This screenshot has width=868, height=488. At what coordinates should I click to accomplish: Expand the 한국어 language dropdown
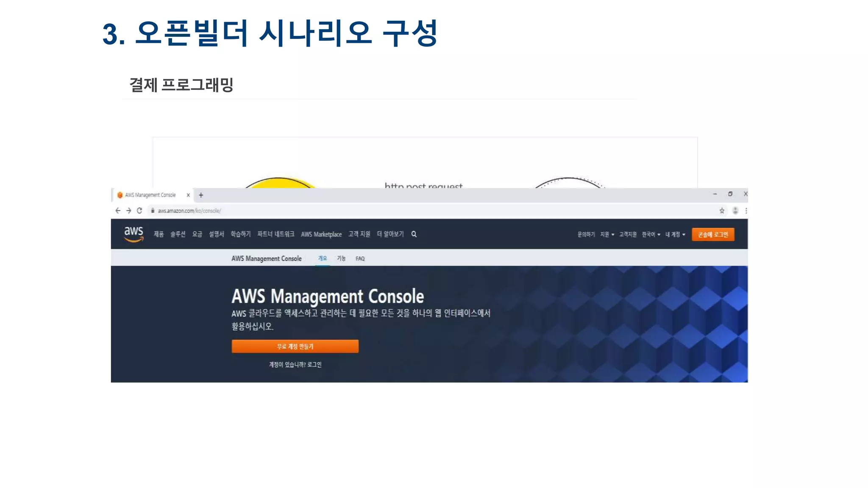pyautogui.click(x=651, y=234)
